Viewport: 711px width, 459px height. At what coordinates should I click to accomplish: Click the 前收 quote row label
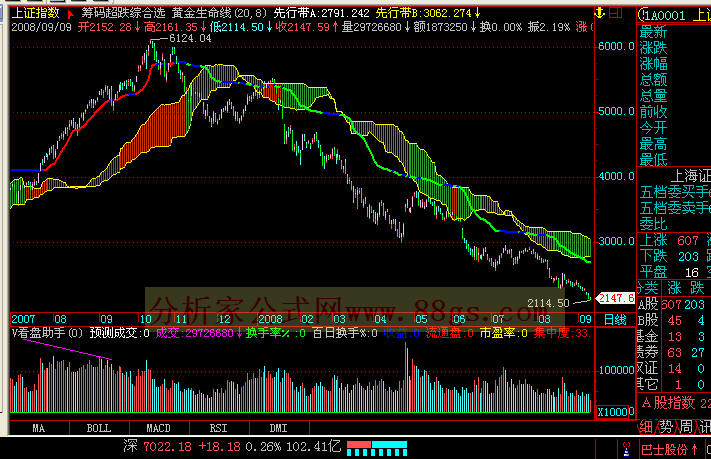(653, 112)
